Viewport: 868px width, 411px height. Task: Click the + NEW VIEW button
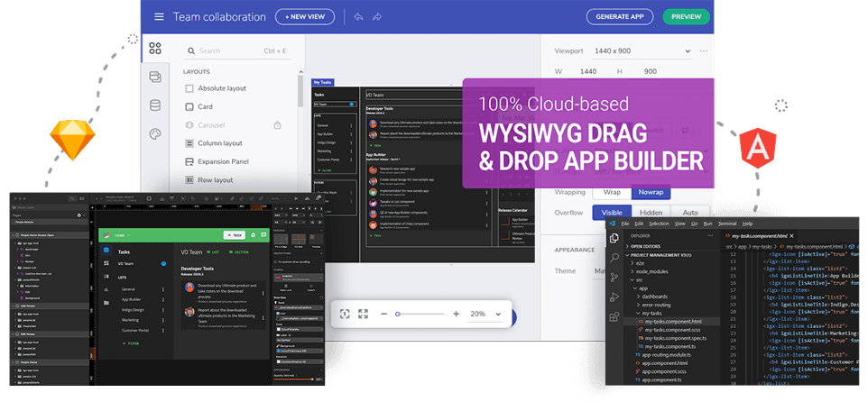pyautogui.click(x=305, y=16)
